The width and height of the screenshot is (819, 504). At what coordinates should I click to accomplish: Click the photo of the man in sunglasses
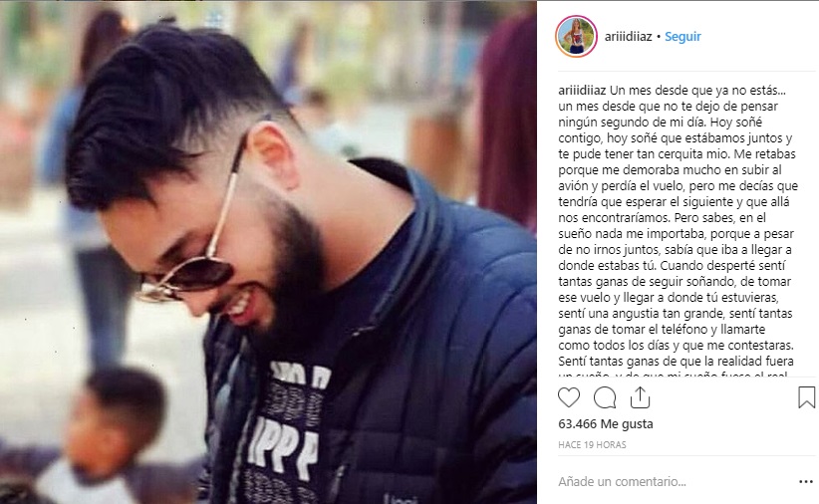[268, 252]
